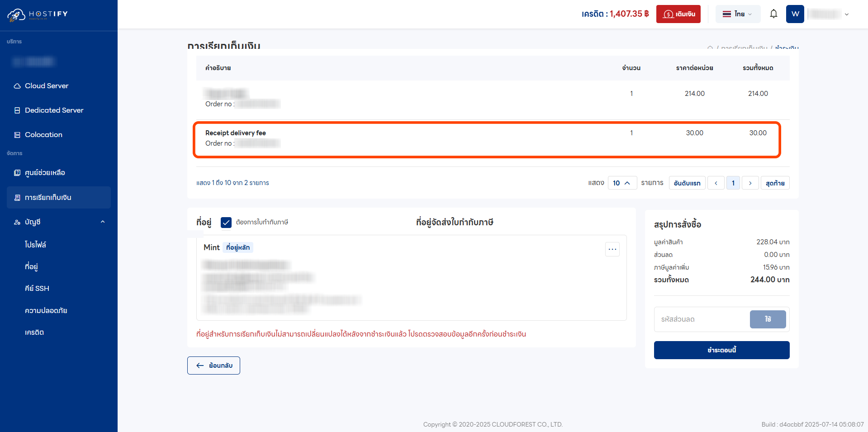Click the ชำระตอนนี้ payment button
This screenshot has height=432, width=868.
tap(721, 350)
